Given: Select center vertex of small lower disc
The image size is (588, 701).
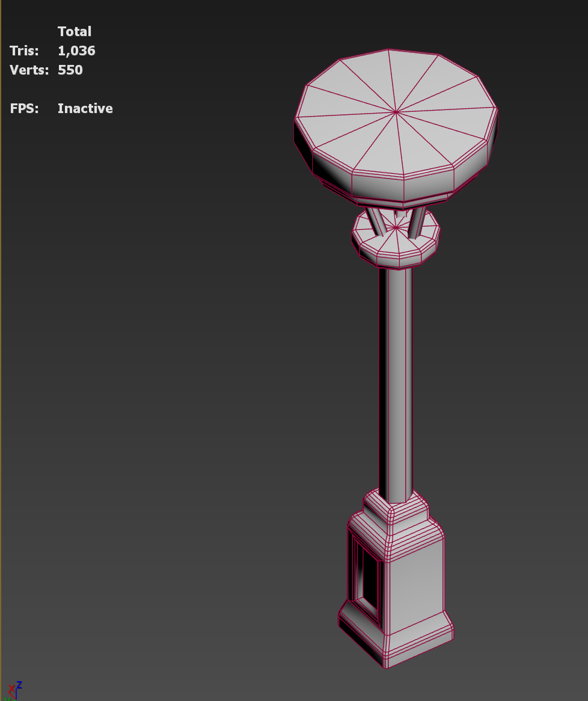Looking at the screenshot, I should 396,228.
